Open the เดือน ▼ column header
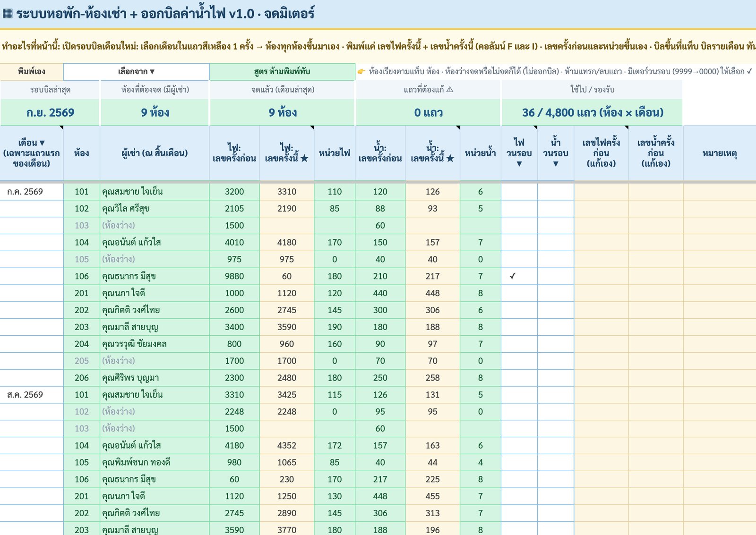The height and width of the screenshot is (535, 756). click(x=32, y=153)
